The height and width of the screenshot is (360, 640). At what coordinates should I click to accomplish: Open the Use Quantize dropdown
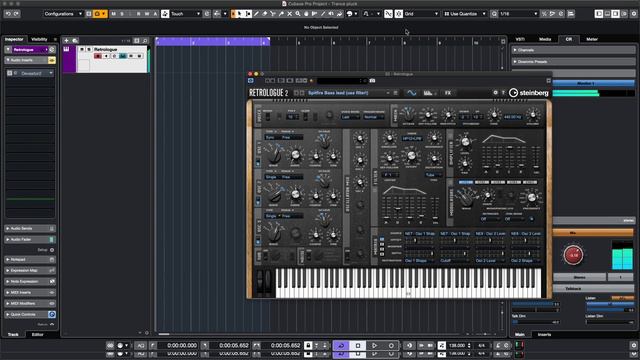pos(465,14)
